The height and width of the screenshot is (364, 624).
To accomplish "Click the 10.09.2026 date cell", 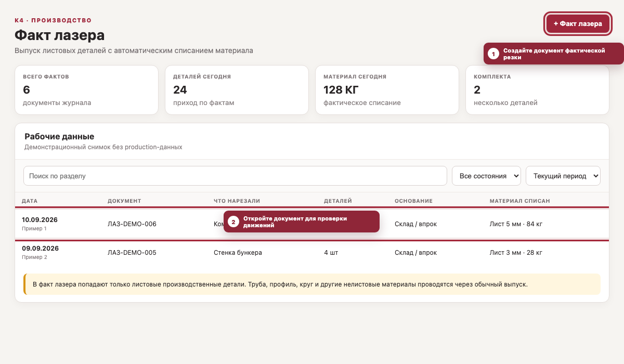I will click(x=40, y=220).
